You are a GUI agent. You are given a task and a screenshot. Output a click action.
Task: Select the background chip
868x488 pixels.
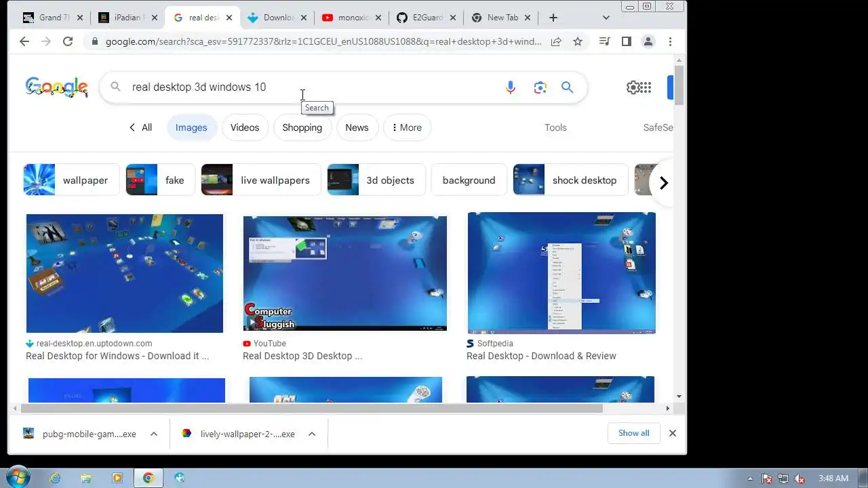tap(469, 180)
